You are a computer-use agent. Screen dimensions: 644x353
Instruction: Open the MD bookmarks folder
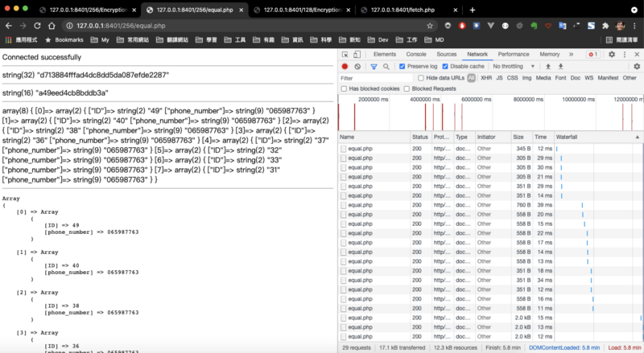pyautogui.click(x=434, y=40)
